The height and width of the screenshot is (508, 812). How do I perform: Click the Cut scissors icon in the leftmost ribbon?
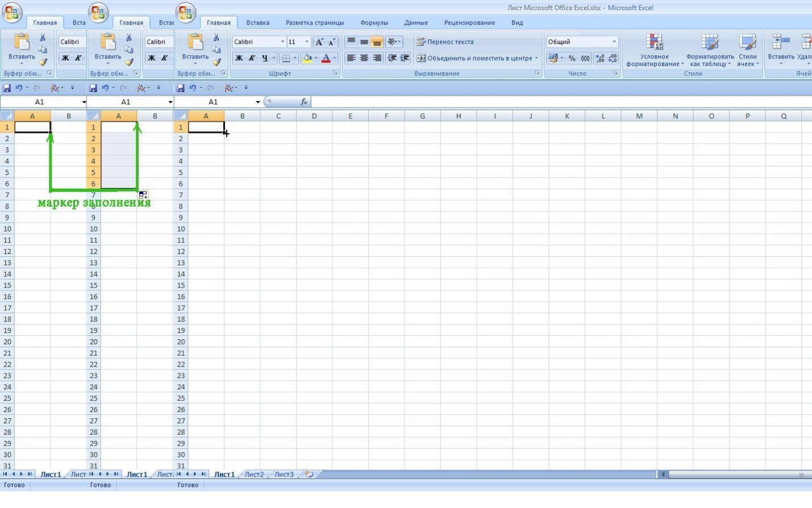(42, 38)
